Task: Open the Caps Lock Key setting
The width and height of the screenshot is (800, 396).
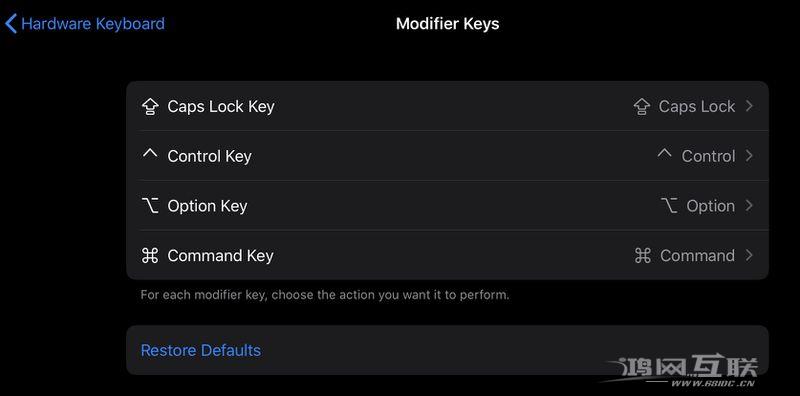Action: click(x=447, y=106)
